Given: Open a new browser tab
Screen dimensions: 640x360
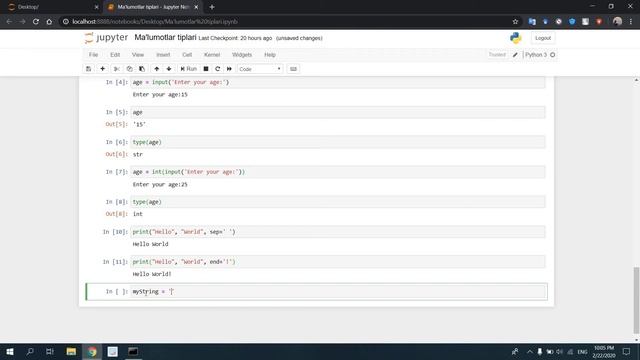Looking at the screenshot, I should point(212,7).
